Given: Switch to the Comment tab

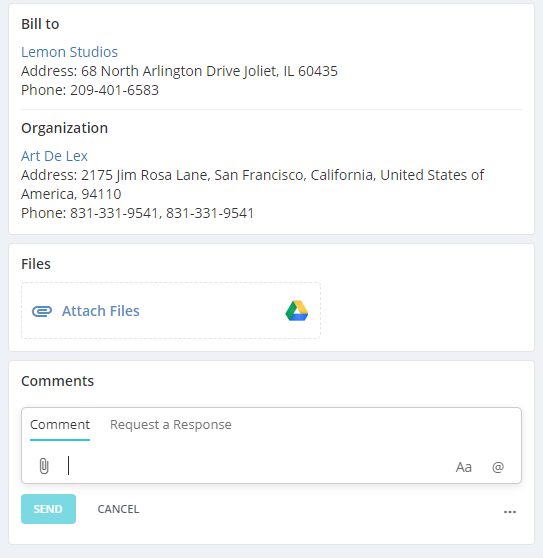Looking at the screenshot, I should 60,425.
